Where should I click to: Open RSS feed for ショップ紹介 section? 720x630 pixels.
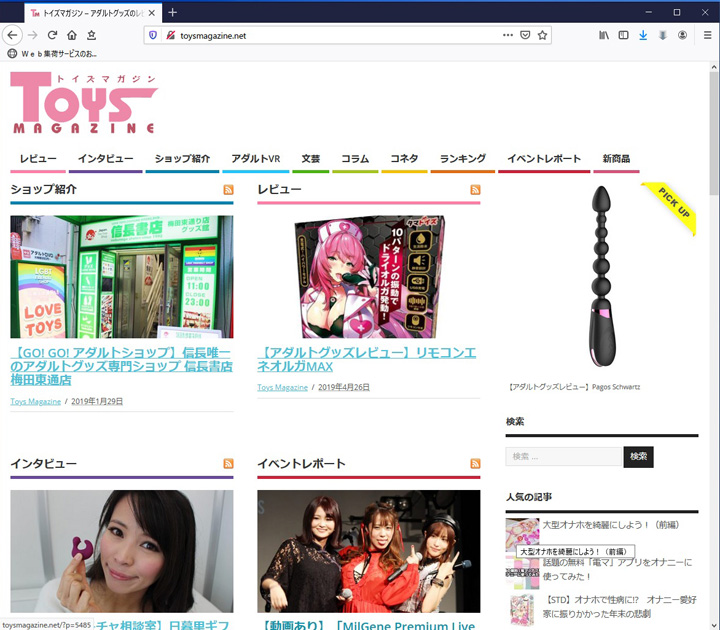pyautogui.click(x=228, y=190)
